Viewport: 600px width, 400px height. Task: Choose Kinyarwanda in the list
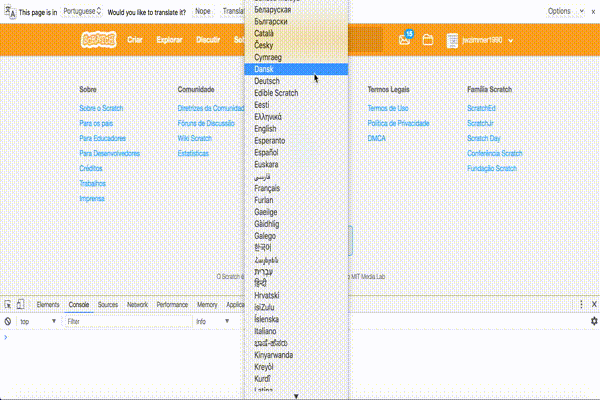(x=296, y=355)
